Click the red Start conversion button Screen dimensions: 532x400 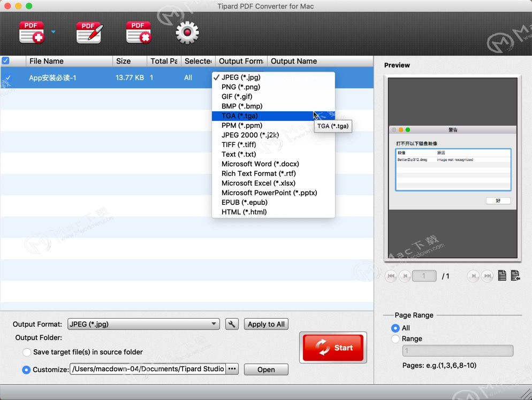[x=333, y=348]
